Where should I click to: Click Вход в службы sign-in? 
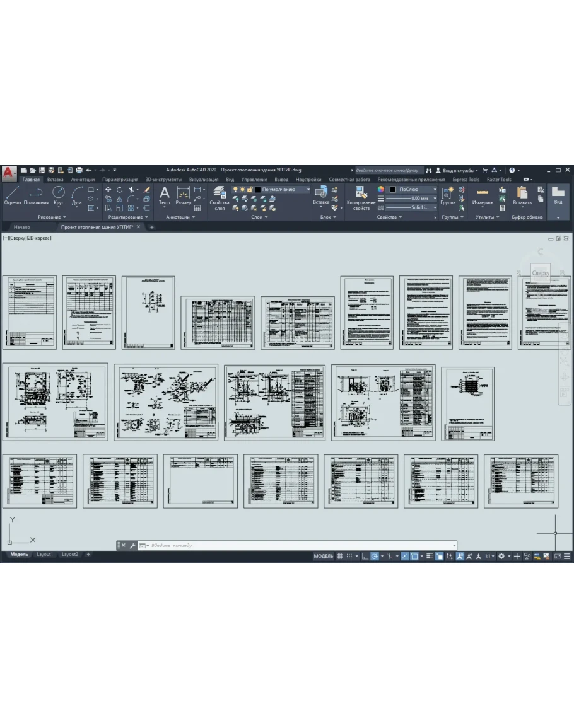(x=459, y=170)
